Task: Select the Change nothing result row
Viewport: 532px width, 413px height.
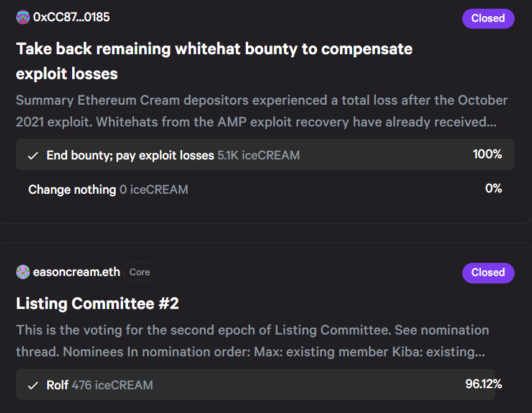Action: 265,189
